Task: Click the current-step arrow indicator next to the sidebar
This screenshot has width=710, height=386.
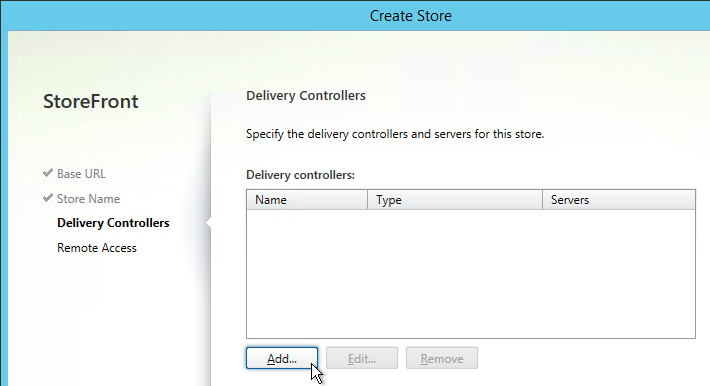Action: pos(208,223)
